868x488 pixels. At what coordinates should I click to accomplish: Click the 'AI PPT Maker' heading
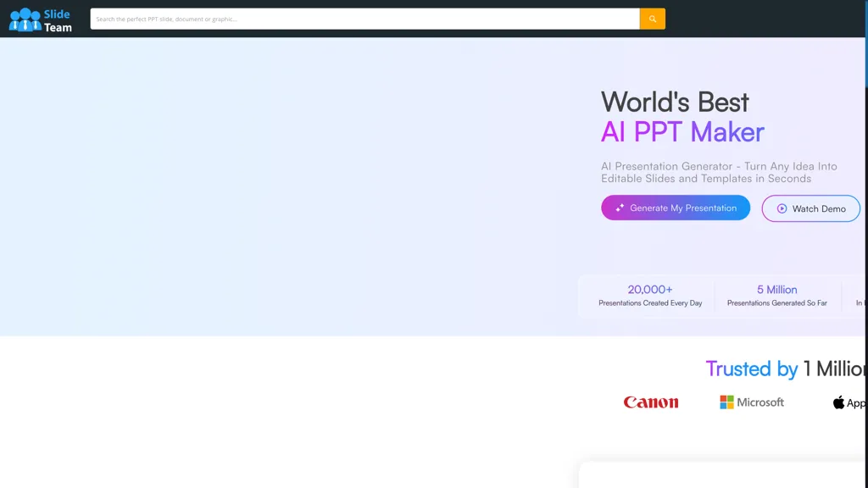[682, 132]
